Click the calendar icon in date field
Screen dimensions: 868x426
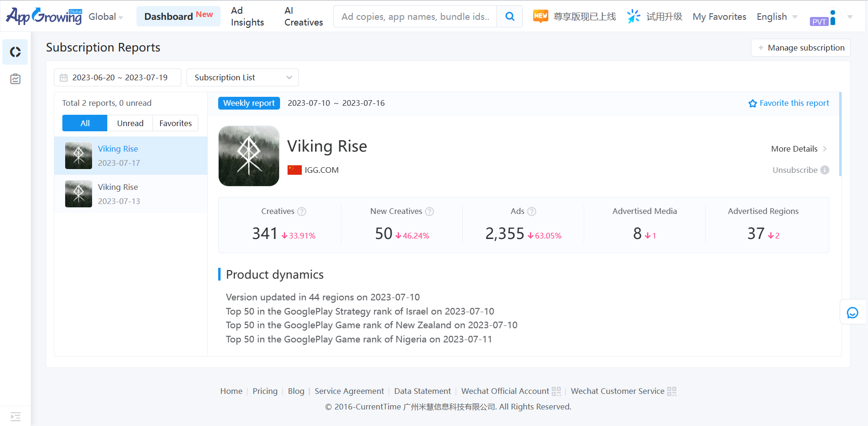tap(64, 77)
